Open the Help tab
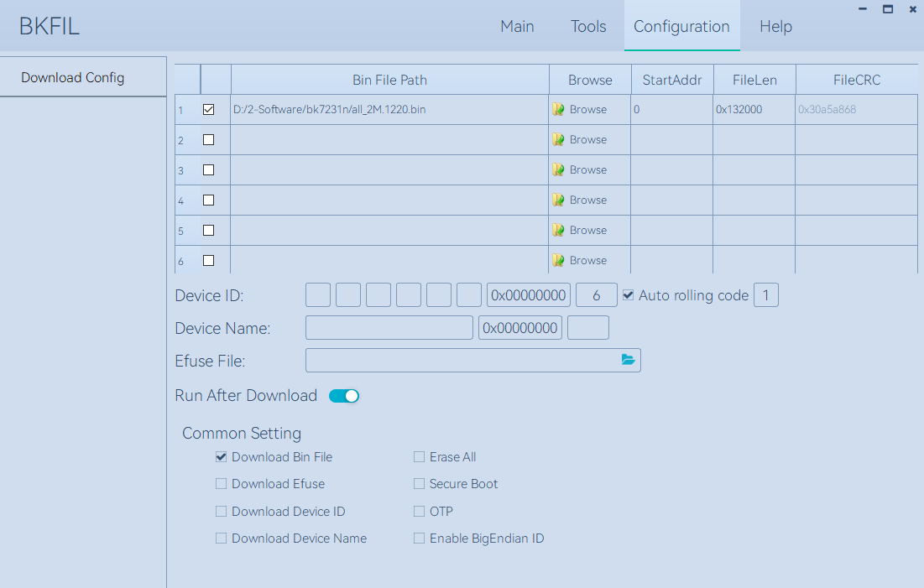This screenshot has width=924, height=588. [x=775, y=27]
